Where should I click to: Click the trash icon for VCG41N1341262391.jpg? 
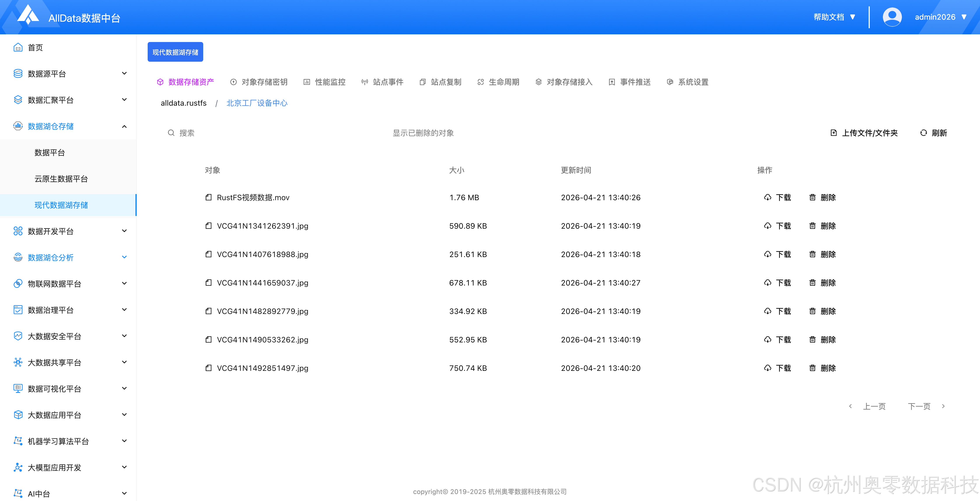pyautogui.click(x=812, y=226)
